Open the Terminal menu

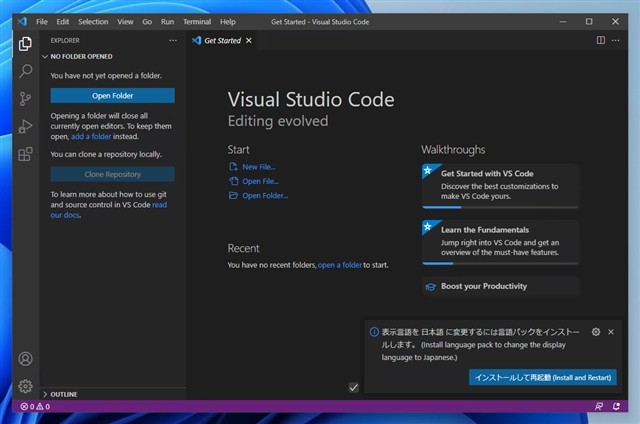click(196, 21)
